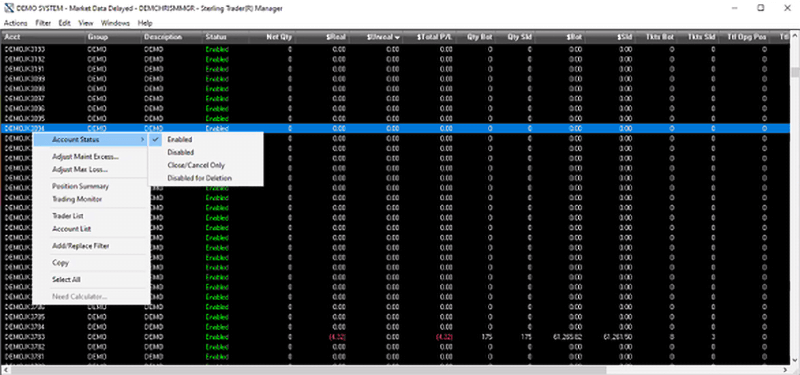Open the Actions menu
The height and width of the screenshot is (375, 800).
pyautogui.click(x=15, y=23)
